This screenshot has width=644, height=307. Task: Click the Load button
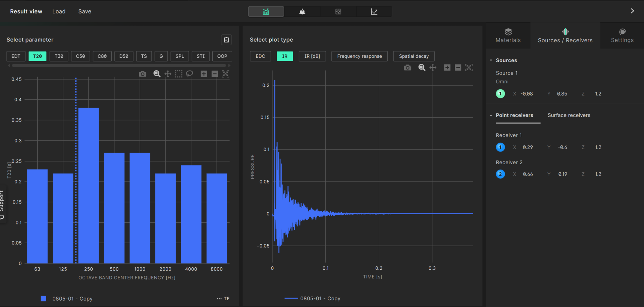[59, 11]
